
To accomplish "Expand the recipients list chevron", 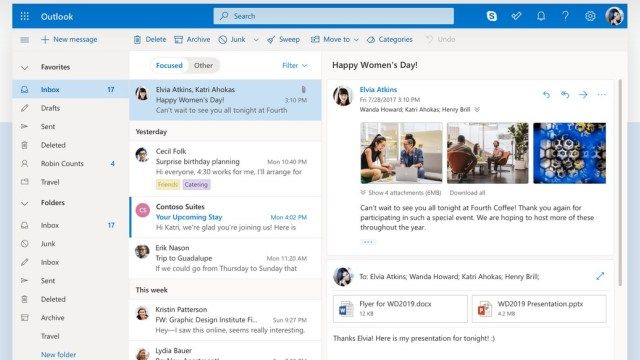I will (x=477, y=110).
